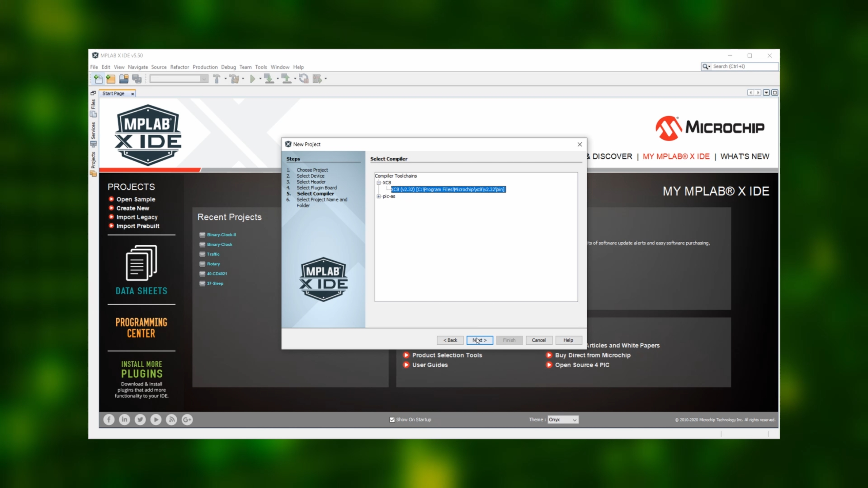Click the Open Project folder icon
This screenshot has width=868, height=488.
pos(124,79)
